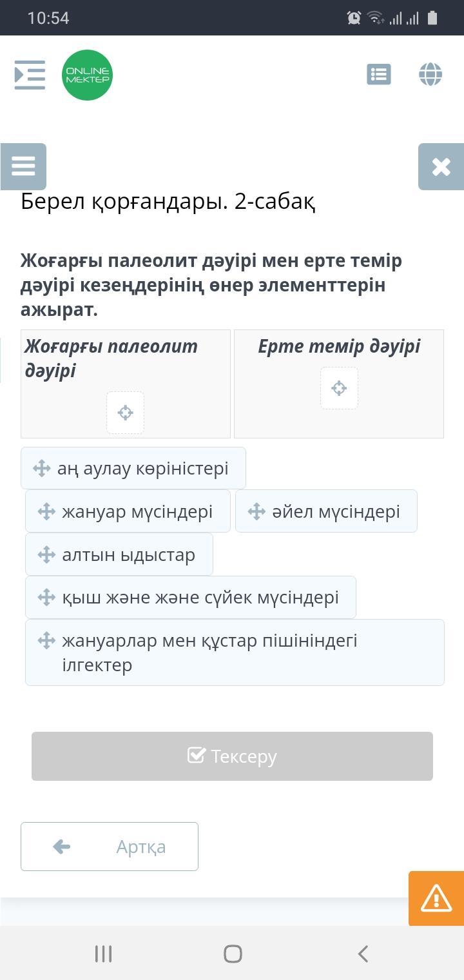Open the sidebar navigation toggle icon
The image size is (464, 980).
click(x=30, y=75)
